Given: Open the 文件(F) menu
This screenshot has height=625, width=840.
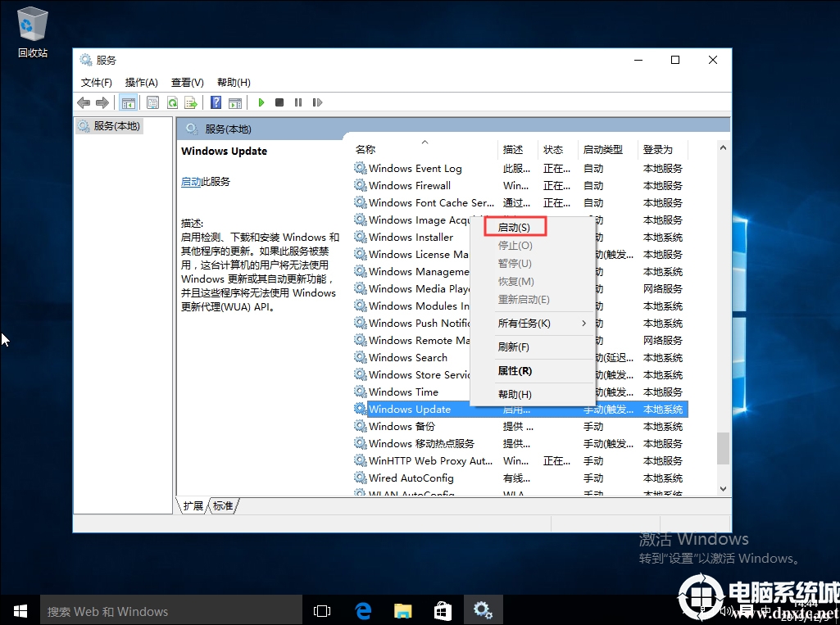Looking at the screenshot, I should pos(97,83).
